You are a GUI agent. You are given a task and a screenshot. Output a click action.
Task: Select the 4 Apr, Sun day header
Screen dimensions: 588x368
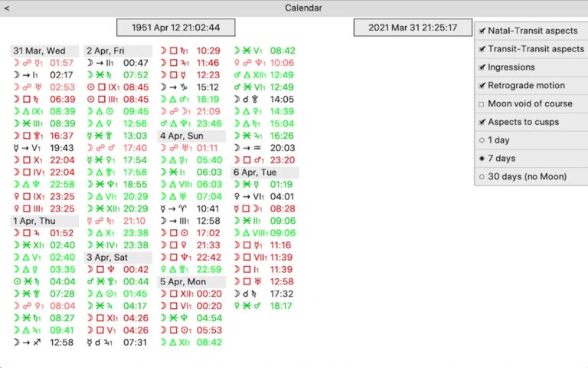(191, 136)
